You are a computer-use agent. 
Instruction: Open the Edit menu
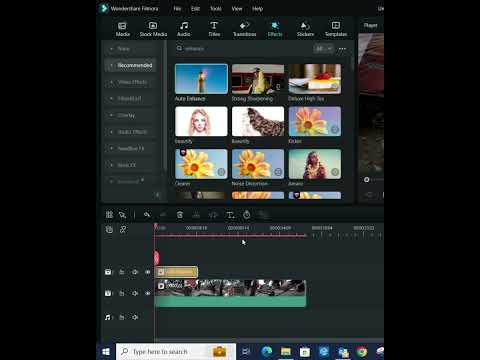pos(195,9)
